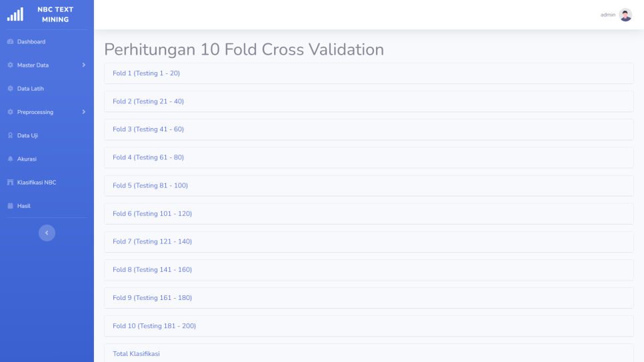Go to the Klasifikasi NBC menu item
The image size is (644, 362).
pyautogui.click(x=41, y=182)
